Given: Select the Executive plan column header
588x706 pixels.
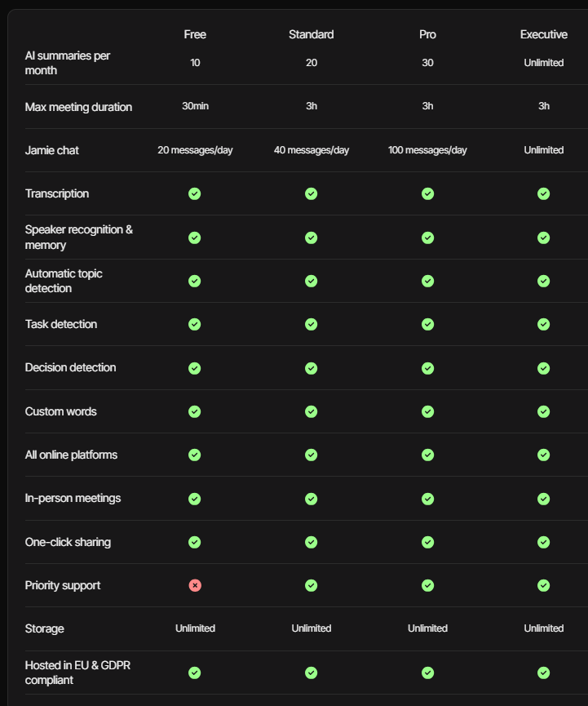Looking at the screenshot, I should 543,34.
